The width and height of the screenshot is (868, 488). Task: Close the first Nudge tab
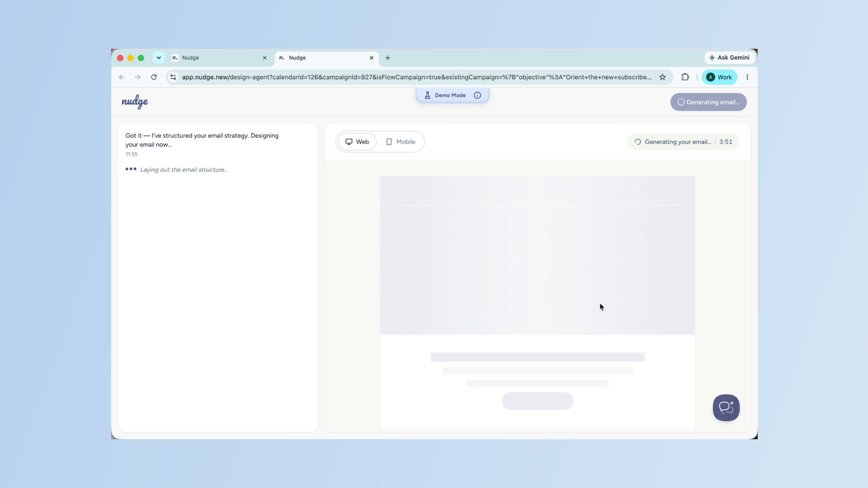coord(265,58)
